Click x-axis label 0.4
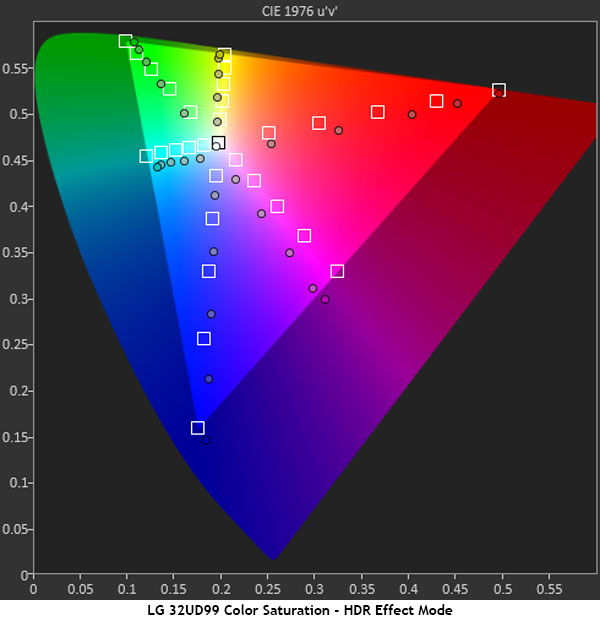 [x=409, y=589]
